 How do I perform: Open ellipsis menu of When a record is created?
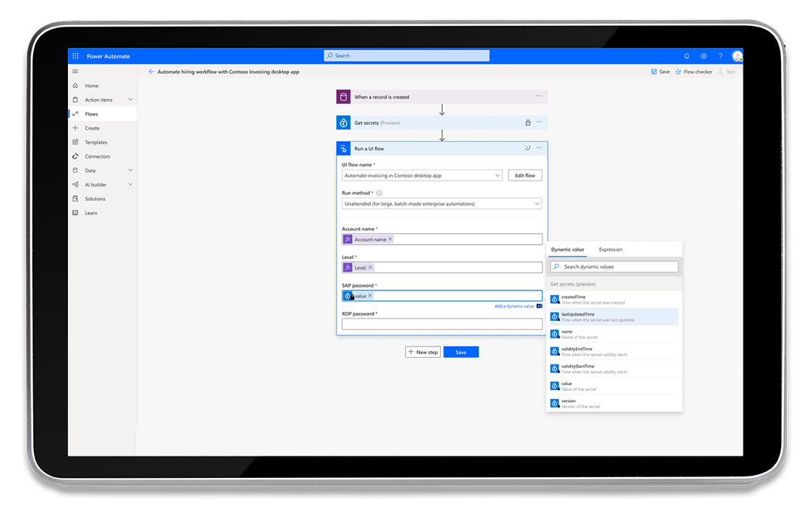coord(539,97)
